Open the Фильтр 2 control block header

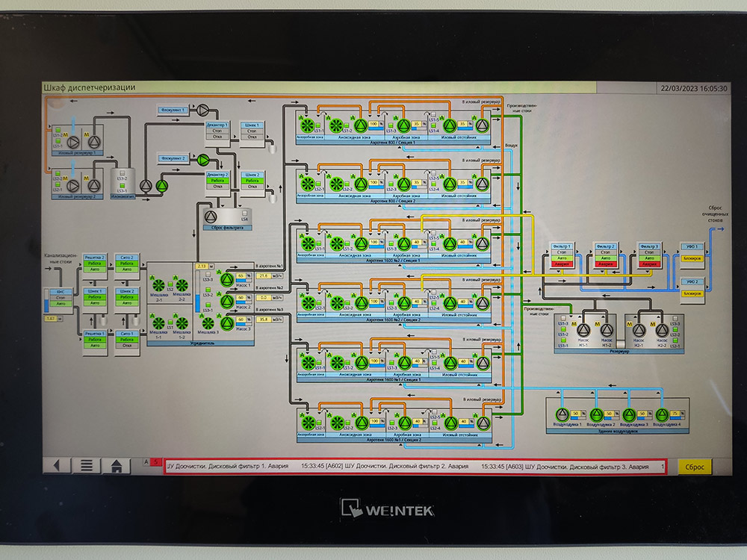coord(604,246)
